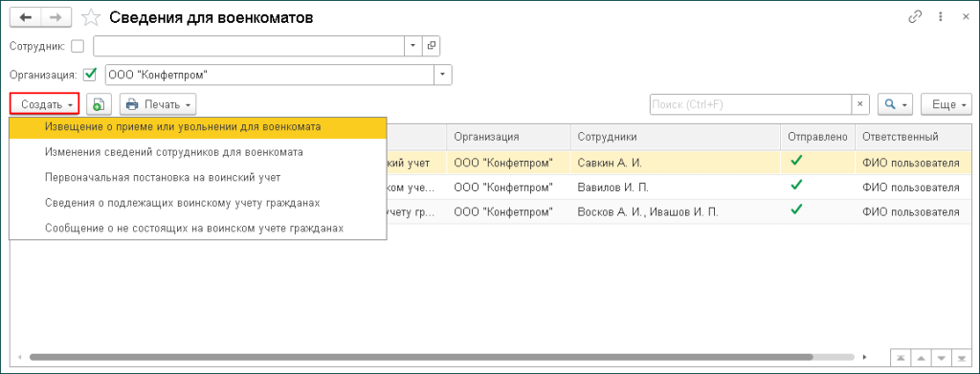The image size is (980, 374).
Task: Click the scrollbar right arrow
Action: (x=865, y=358)
